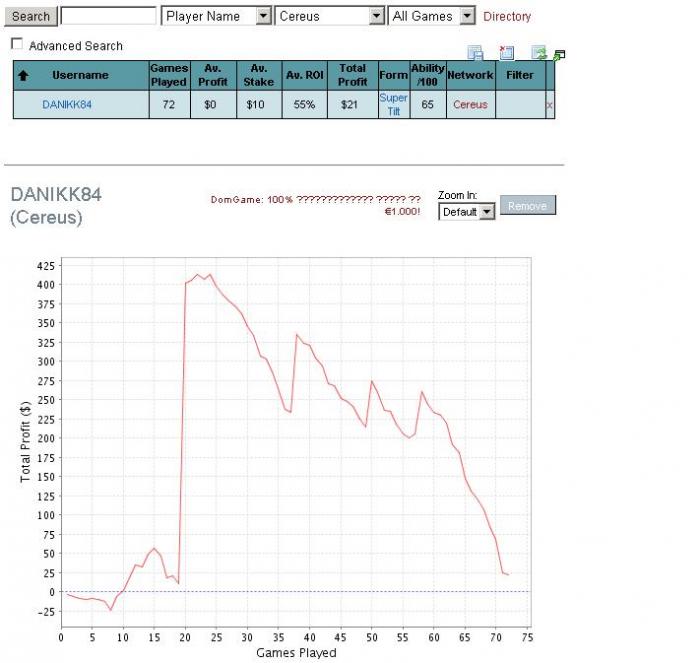Click the pop-out window icon
The width and height of the screenshot is (700, 663).
[x=559, y=55]
